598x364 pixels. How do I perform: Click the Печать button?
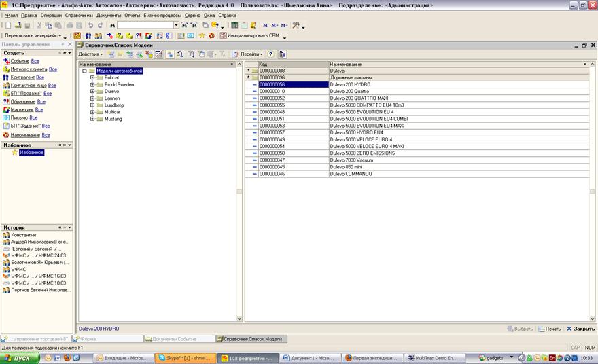click(x=549, y=329)
